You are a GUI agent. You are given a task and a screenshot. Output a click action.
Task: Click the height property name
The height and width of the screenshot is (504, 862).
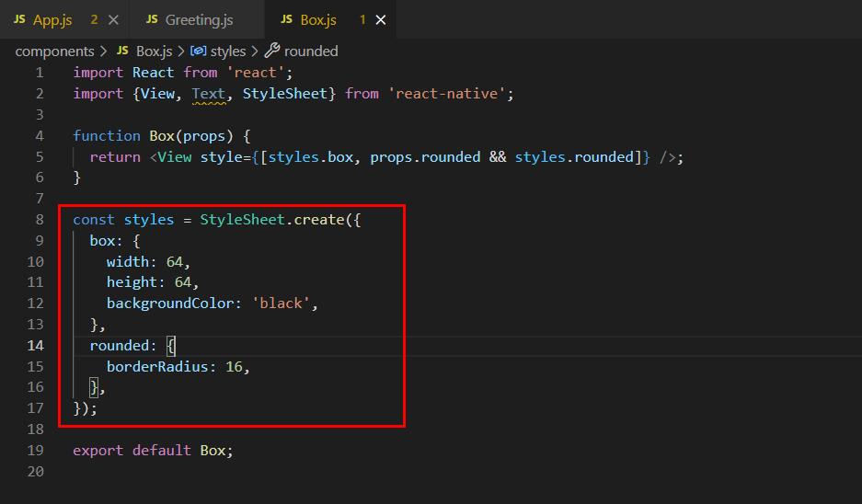click(132, 282)
